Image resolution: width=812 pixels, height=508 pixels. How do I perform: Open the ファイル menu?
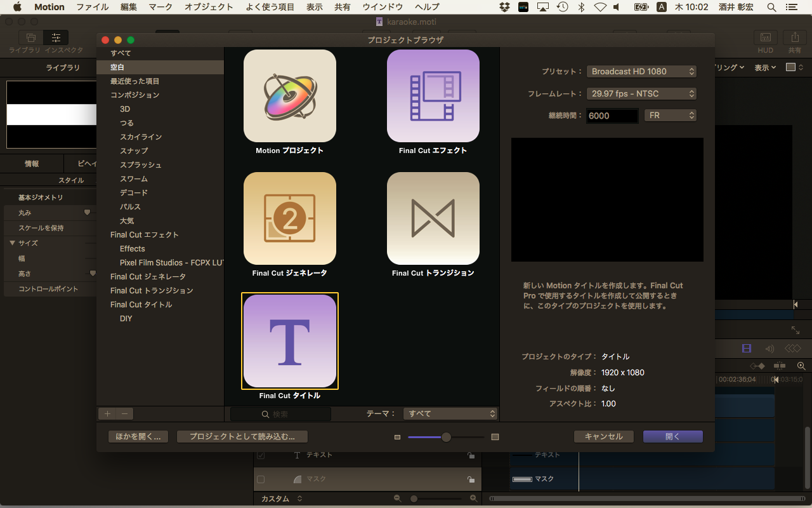pyautogui.click(x=92, y=7)
